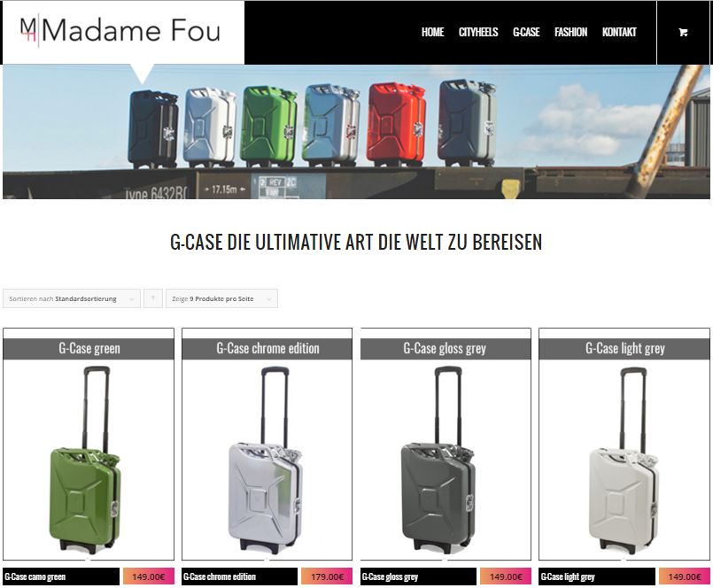This screenshot has width=713, height=588.
Task: Click the G-Case gloss grey header banner
Action: point(446,349)
